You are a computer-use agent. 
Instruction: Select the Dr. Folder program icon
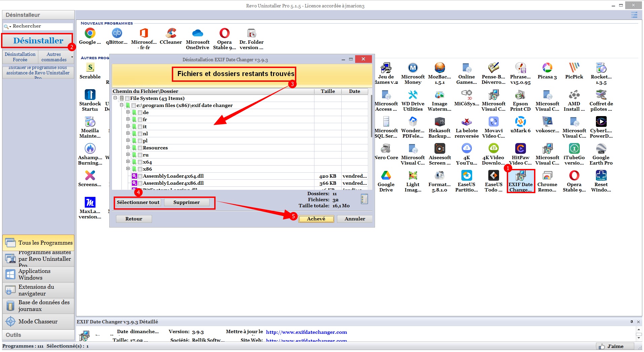(252, 33)
